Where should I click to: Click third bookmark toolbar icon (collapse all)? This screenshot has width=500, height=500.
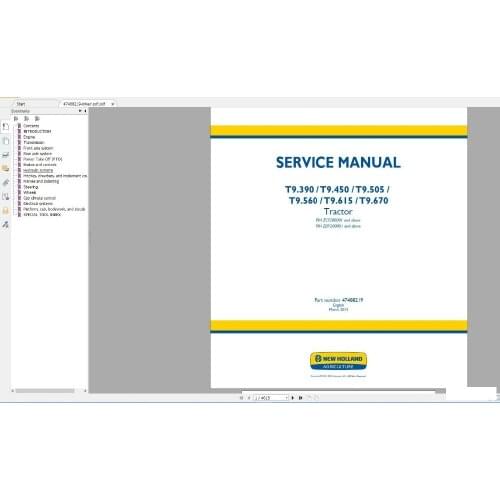coord(37,119)
